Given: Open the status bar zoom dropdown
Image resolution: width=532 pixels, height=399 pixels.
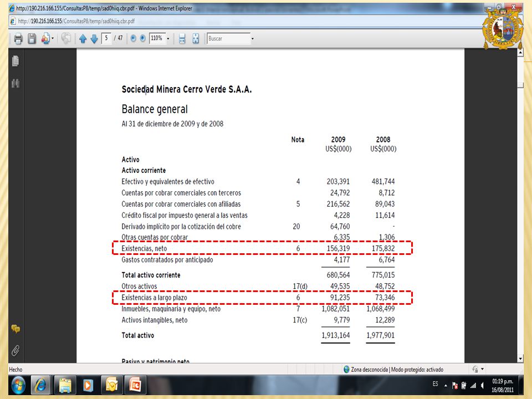Looking at the screenshot, I should tap(483, 369).
